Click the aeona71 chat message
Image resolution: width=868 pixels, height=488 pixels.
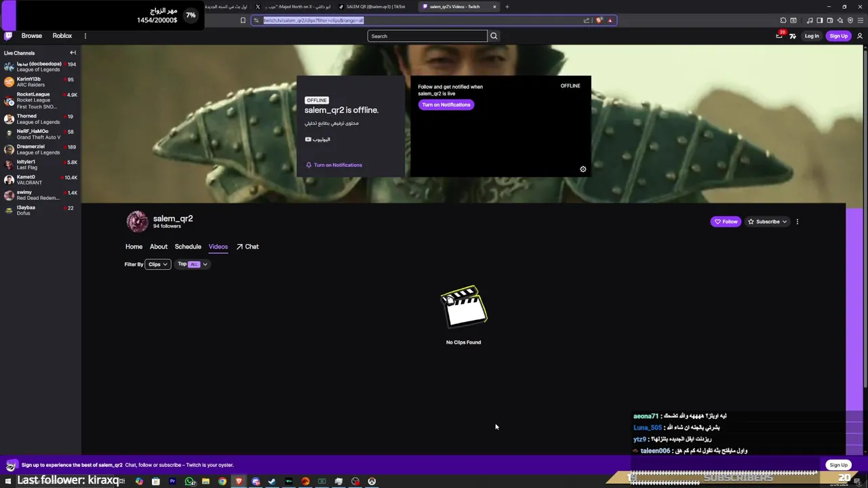680,416
